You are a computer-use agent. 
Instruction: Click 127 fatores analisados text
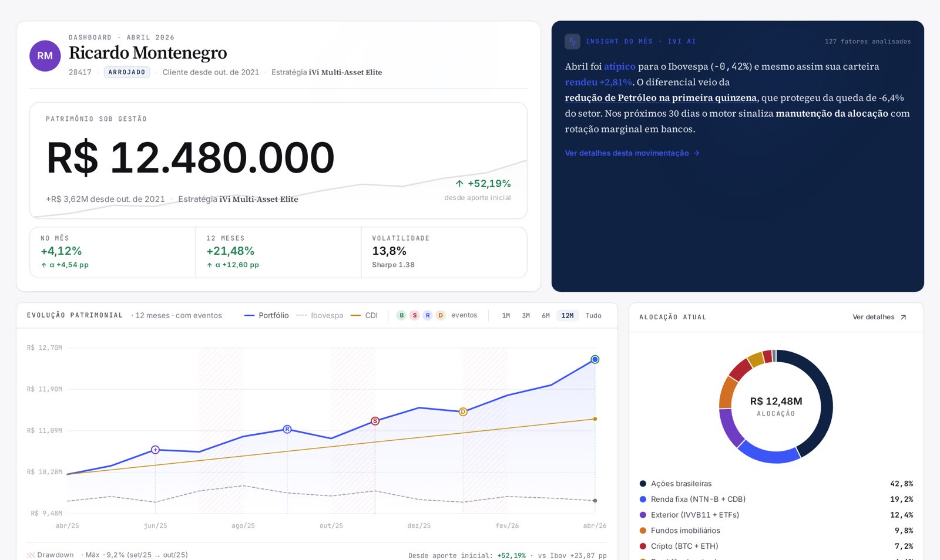868,42
